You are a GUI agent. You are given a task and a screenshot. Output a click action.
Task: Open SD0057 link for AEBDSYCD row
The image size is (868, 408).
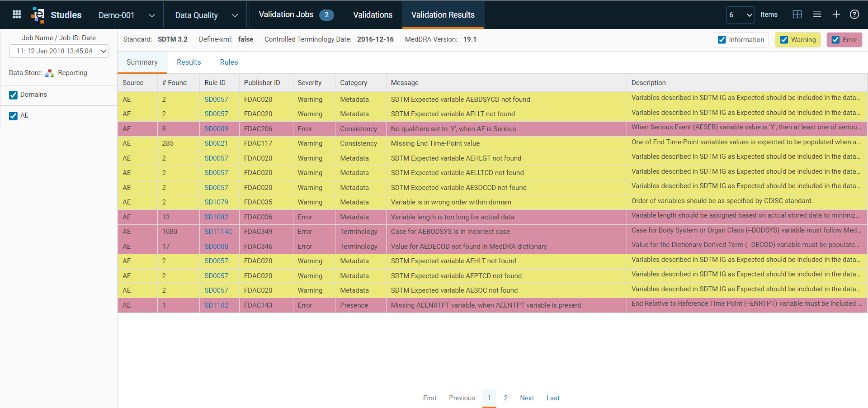(x=216, y=100)
